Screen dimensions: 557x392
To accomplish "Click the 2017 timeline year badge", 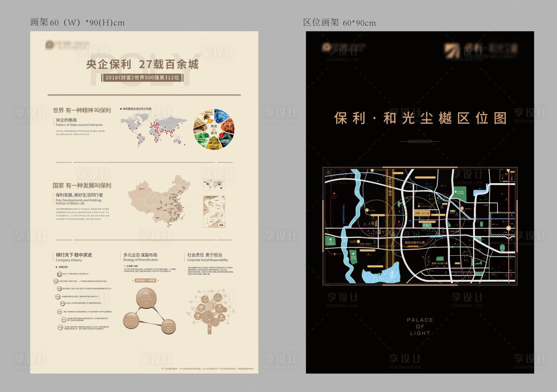I will [x=64, y=319].
